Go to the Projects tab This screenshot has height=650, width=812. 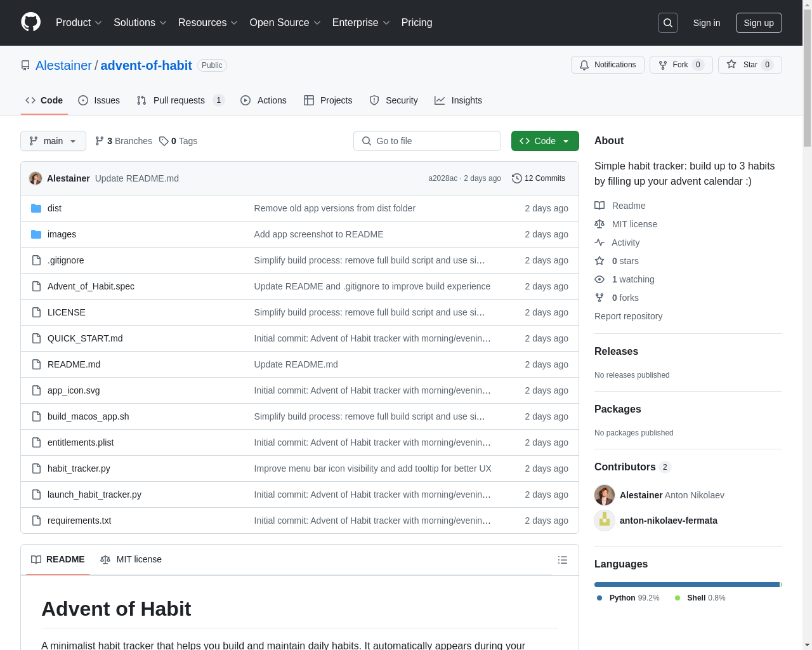(328, 100)
